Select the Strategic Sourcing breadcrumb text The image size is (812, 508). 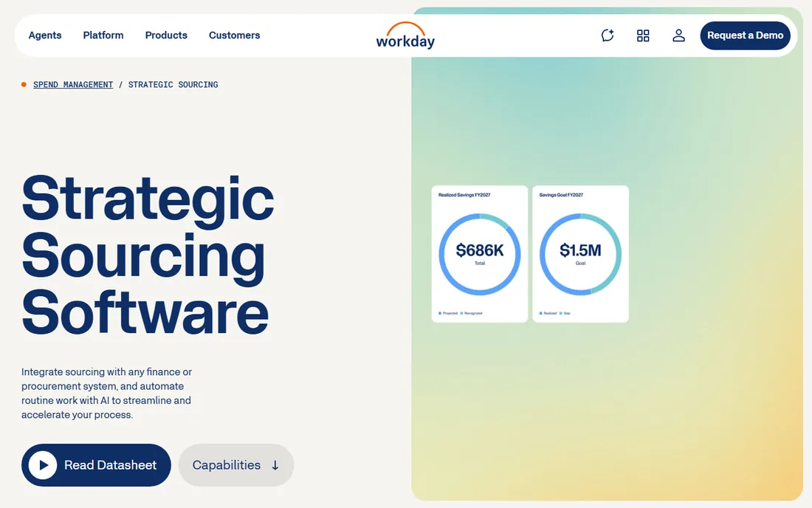[173, 84]
